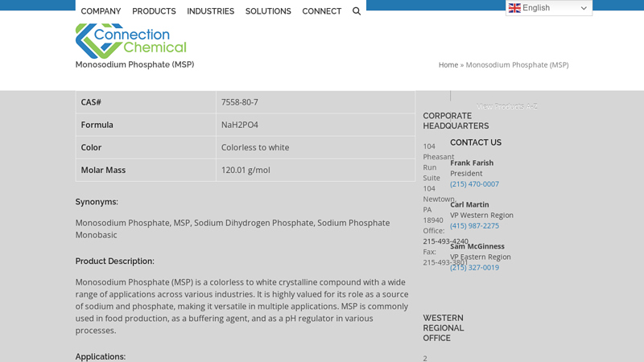This screenshot has width=644, height=362.
Task: Open the INDUSTRIES menu
Action: pos(211,11)
